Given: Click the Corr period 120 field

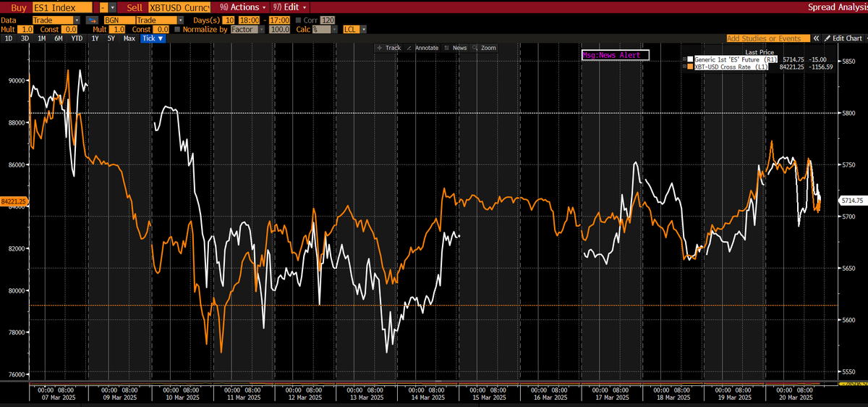Looking at the screenshot, I should click(x=328, y=20).
